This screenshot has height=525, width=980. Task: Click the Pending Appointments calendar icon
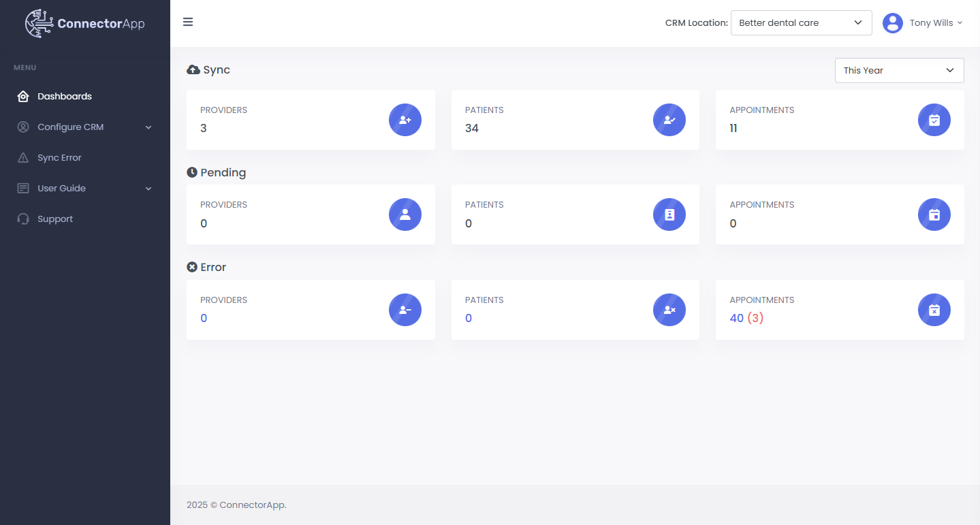click(x=934, y=214)
